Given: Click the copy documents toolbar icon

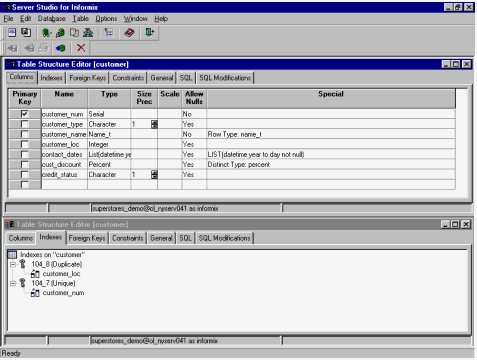Looking at the screenshot, I should click(x=74, y=33).
